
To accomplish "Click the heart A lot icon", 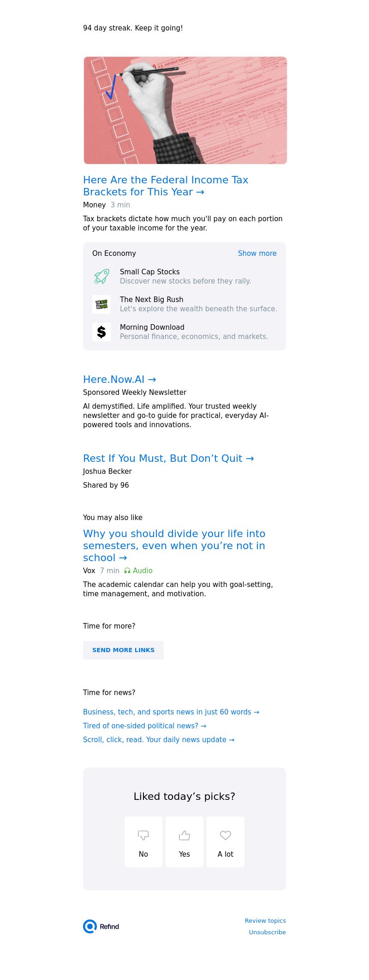I will pyautogui.click(x=226, y=835).
